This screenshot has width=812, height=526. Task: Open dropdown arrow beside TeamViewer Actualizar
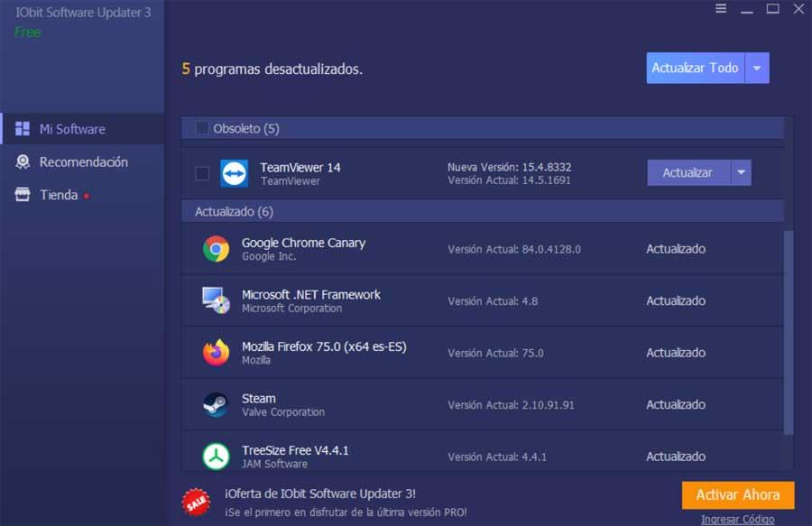click(x=741, y=172)
